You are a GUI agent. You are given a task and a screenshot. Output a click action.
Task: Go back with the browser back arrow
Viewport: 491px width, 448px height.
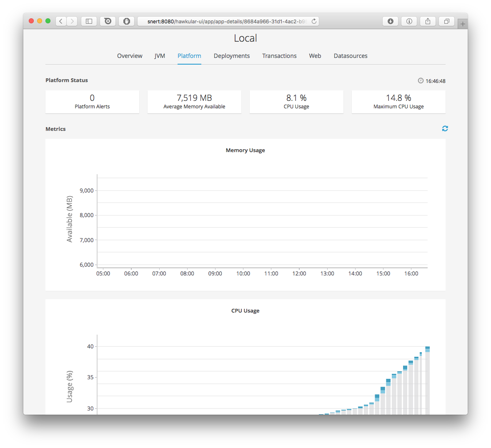coord(61,21)
